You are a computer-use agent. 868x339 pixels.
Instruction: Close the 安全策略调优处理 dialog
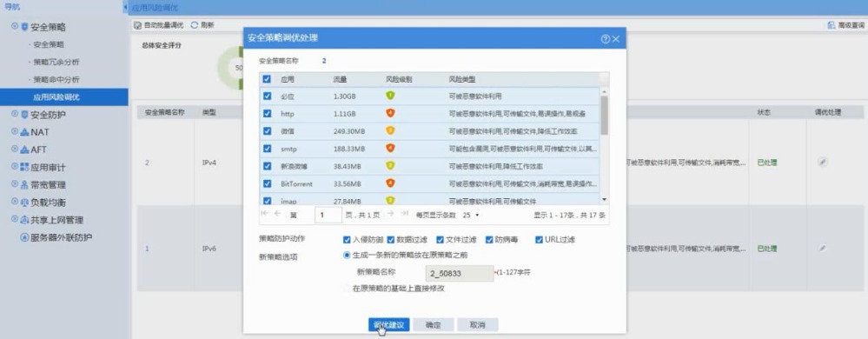pos(615,39)
